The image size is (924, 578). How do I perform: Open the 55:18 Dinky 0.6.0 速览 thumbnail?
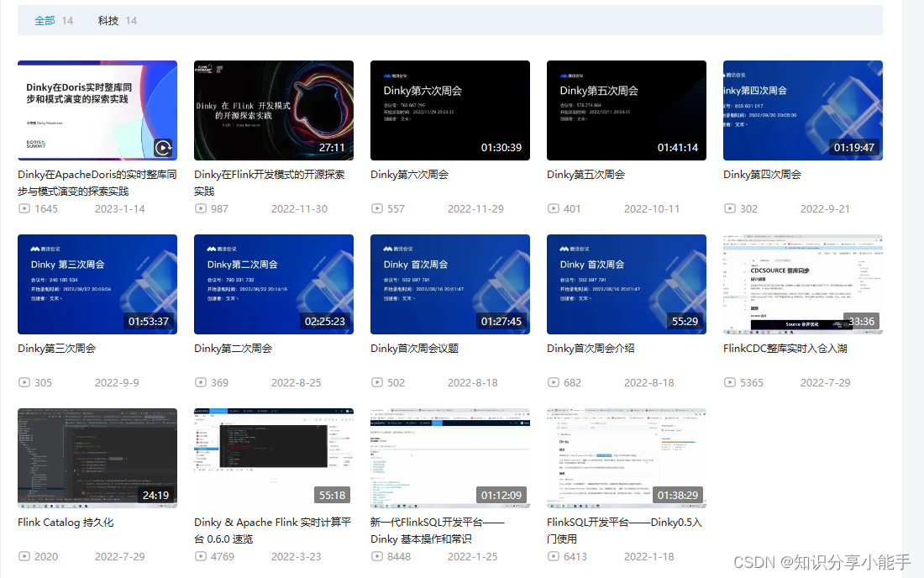click(274, 458)
